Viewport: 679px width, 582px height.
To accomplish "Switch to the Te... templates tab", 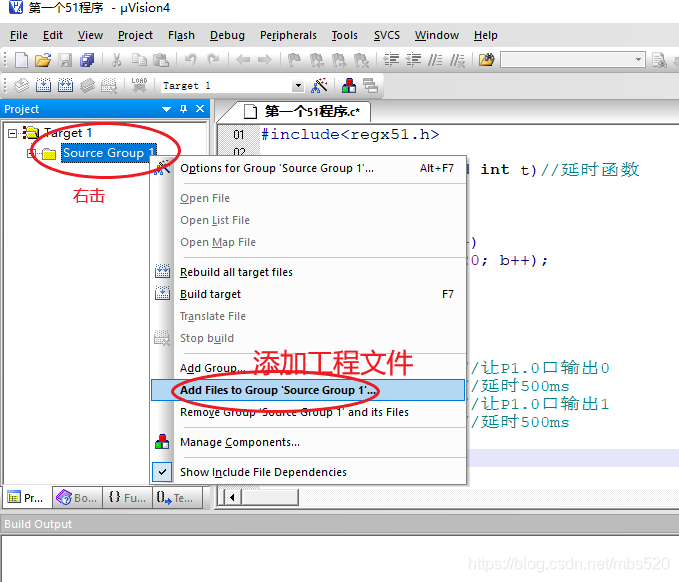I will 178,498.
